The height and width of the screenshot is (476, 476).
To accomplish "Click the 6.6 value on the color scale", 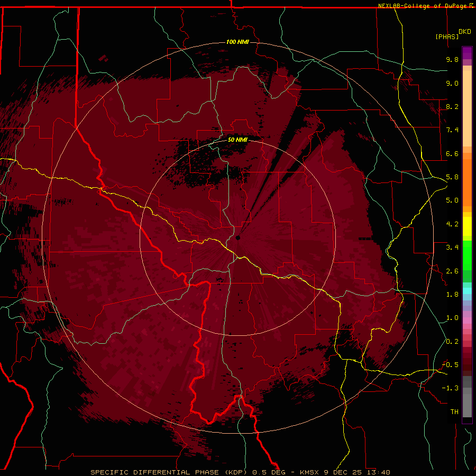I will (452, 153).
